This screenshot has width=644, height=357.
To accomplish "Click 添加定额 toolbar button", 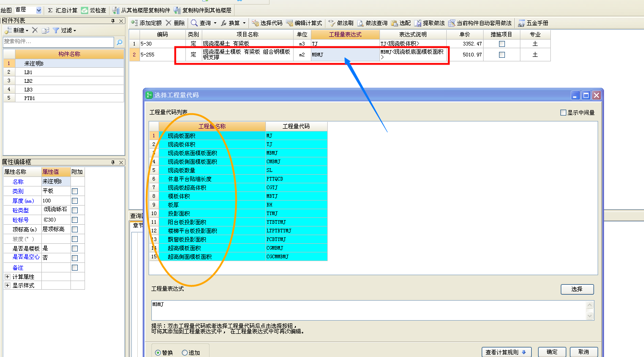I will [146, 23].
